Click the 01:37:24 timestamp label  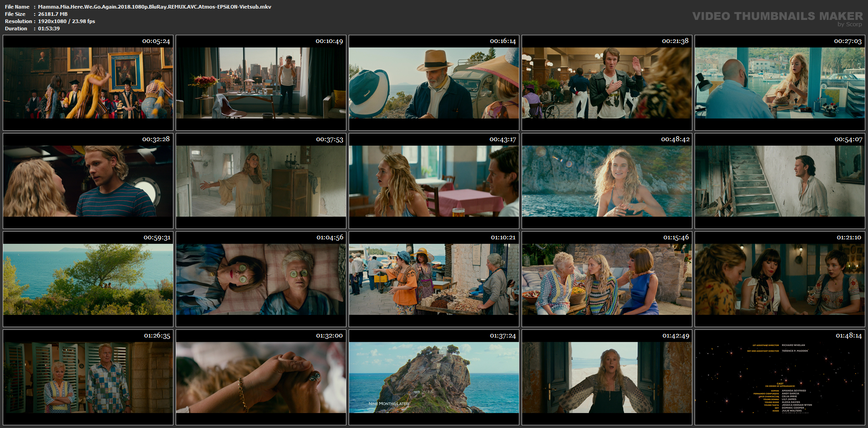coord(503,336)
